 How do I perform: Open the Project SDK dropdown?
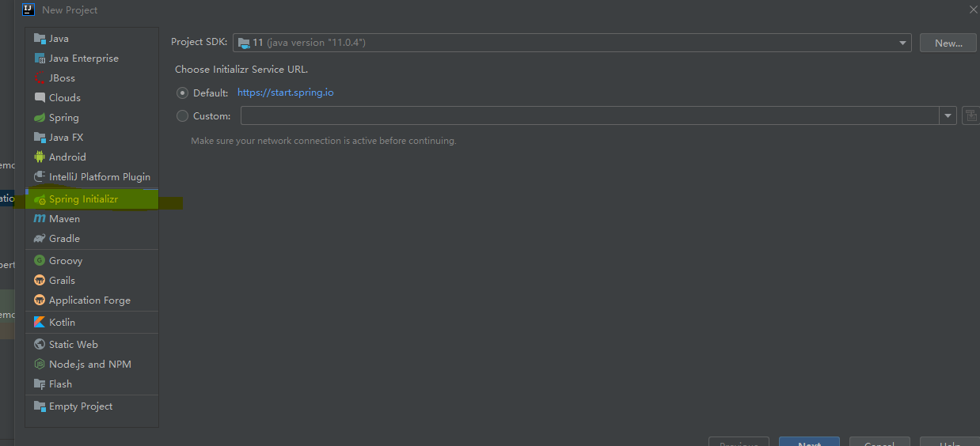point(572,43)
